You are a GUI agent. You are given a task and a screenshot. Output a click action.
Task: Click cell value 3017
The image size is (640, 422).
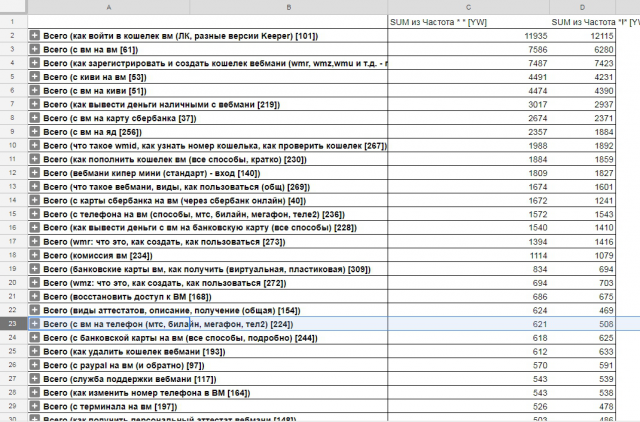point(538,105)
